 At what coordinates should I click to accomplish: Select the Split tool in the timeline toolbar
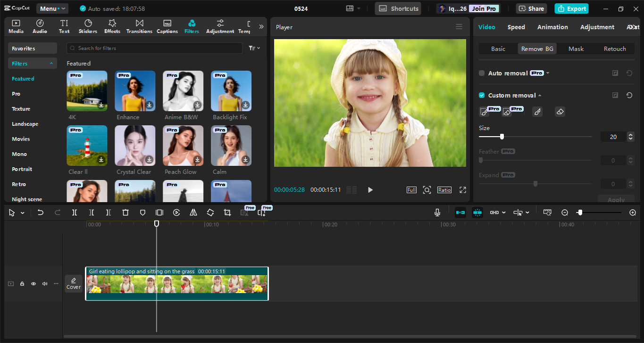coord(74,212)
